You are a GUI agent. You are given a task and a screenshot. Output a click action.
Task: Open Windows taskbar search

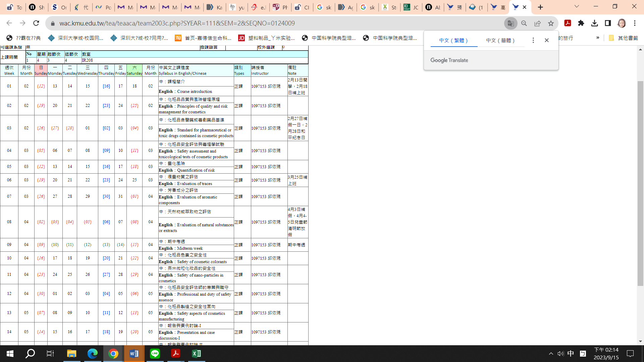click(x=30, y=354)
